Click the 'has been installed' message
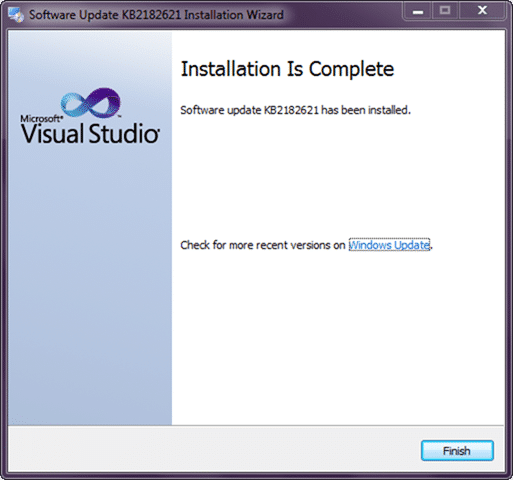This screenshot has height=480, width=513. click(x=295, y=110)
